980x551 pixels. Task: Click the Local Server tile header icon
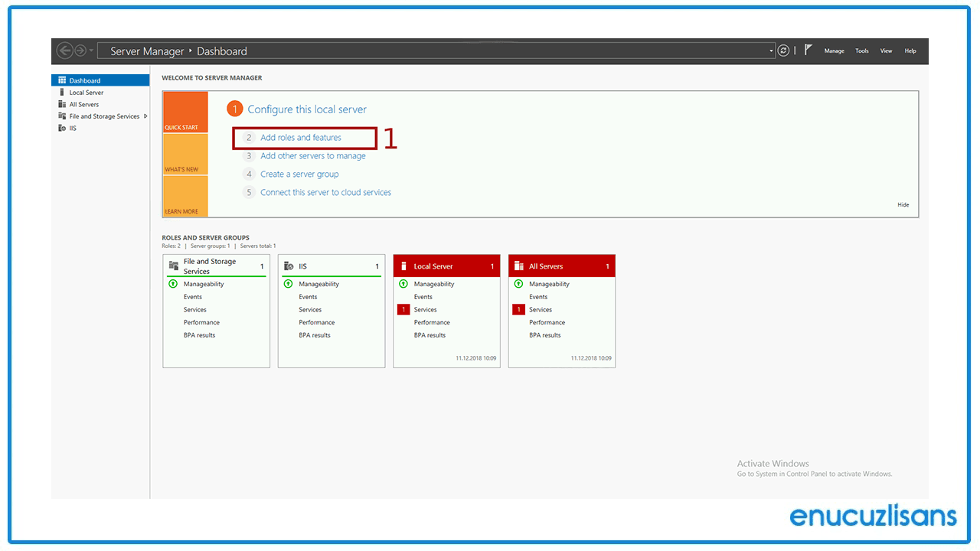coord(403,266)
